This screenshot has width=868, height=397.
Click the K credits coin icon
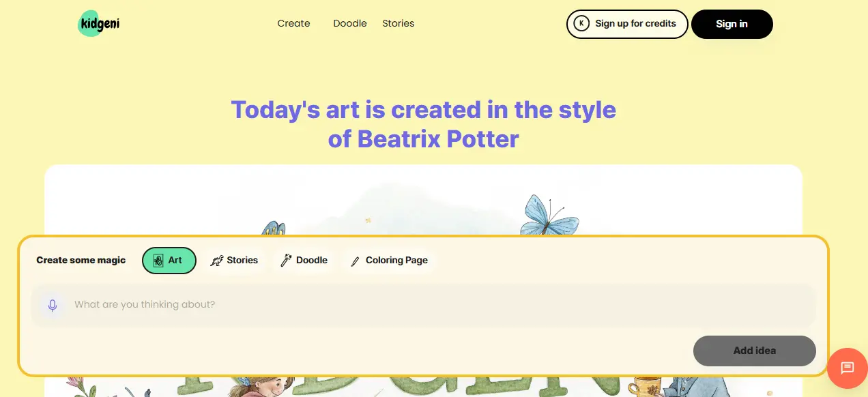coord(581,24)
